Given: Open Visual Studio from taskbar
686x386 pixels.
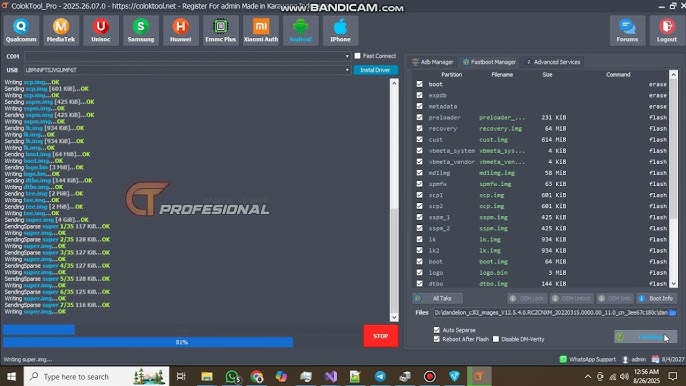Looking at the screenshot, I should pos(331,376).
